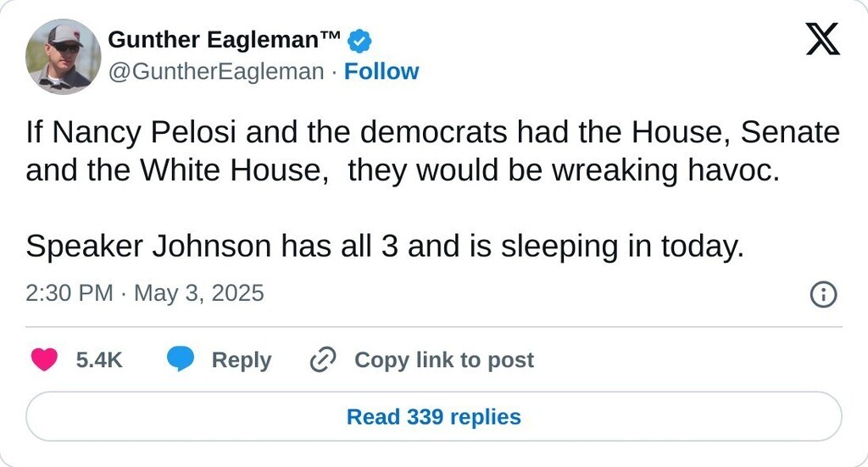Select Copy link to post text

(x=443, y=360)
